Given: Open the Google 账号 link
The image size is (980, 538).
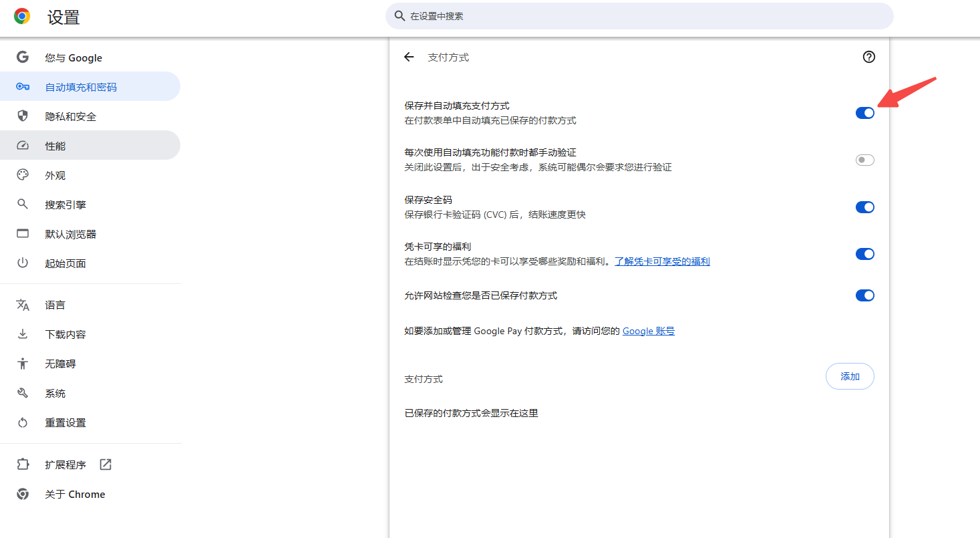Looking at the screenshot, I should pos(649,331).
